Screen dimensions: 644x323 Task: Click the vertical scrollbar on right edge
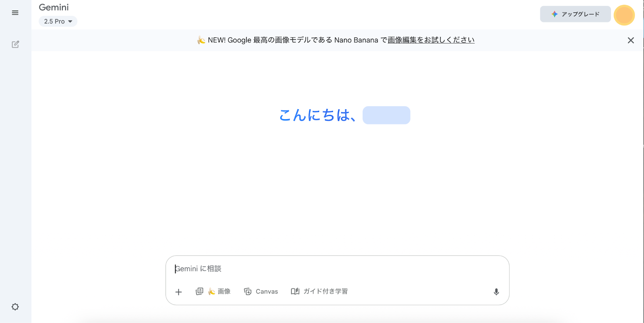coord(642,161)
